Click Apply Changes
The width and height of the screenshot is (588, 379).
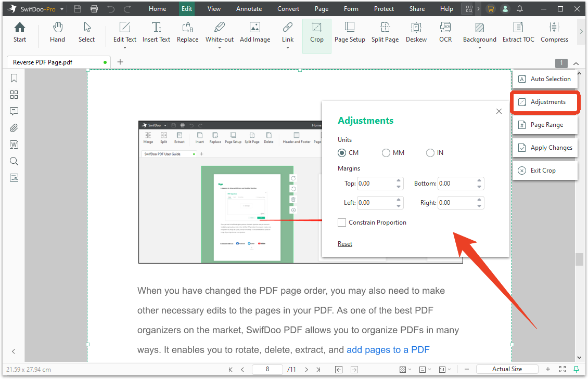coord(545,148)
